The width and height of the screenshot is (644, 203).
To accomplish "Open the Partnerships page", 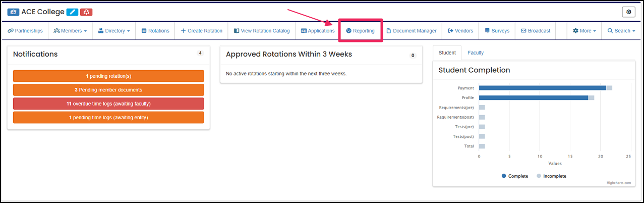I will (25, 31).
